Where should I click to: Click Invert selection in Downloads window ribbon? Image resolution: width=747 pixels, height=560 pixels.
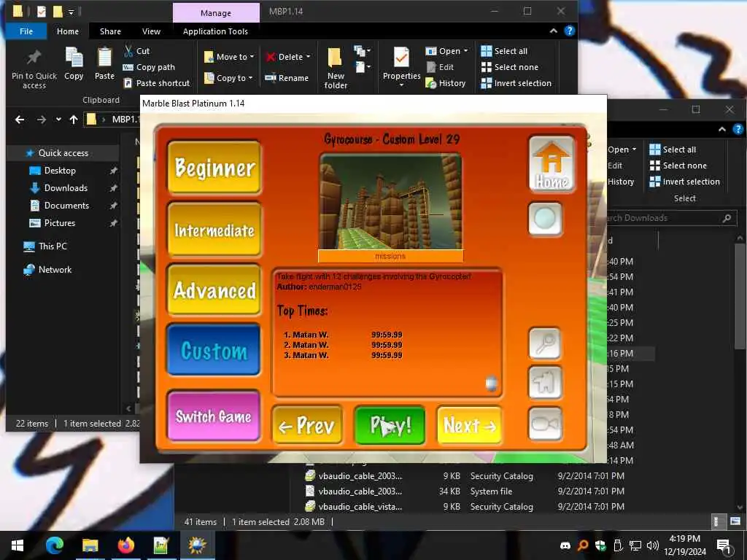coord(685,182)
